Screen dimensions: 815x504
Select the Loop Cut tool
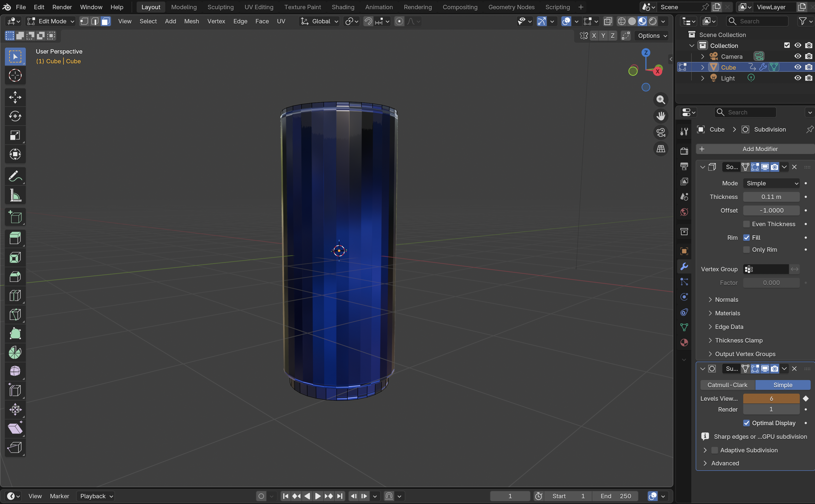point(15,295)
